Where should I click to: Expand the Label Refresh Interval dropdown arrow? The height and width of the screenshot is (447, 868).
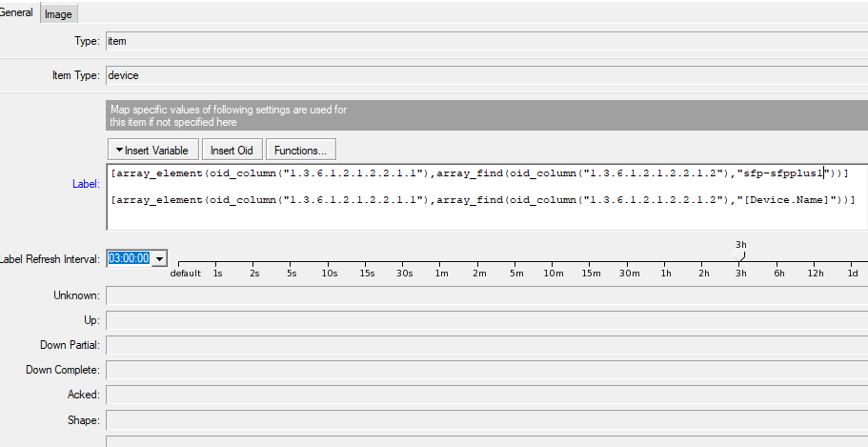point(159,258)
